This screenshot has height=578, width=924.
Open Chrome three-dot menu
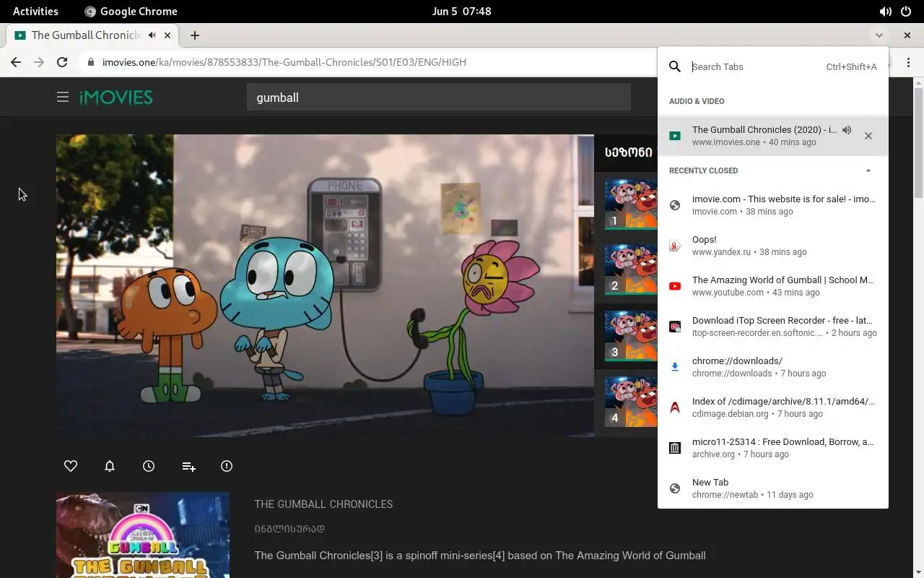[x=907, y=62]
